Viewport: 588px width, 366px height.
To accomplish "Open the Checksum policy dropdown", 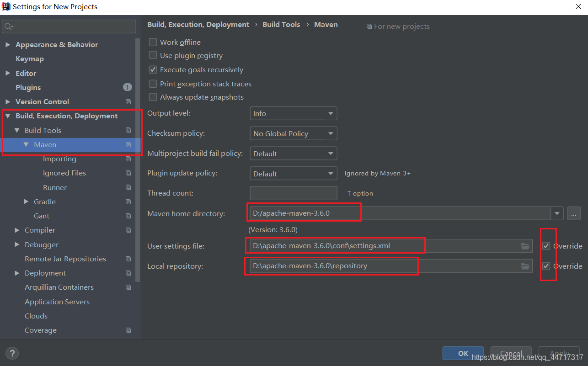I will pos(294,133).
